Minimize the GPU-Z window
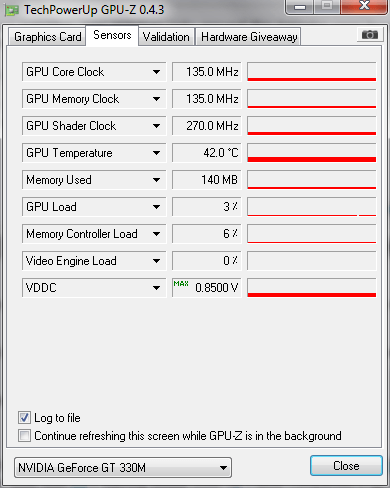 (300, 7)
